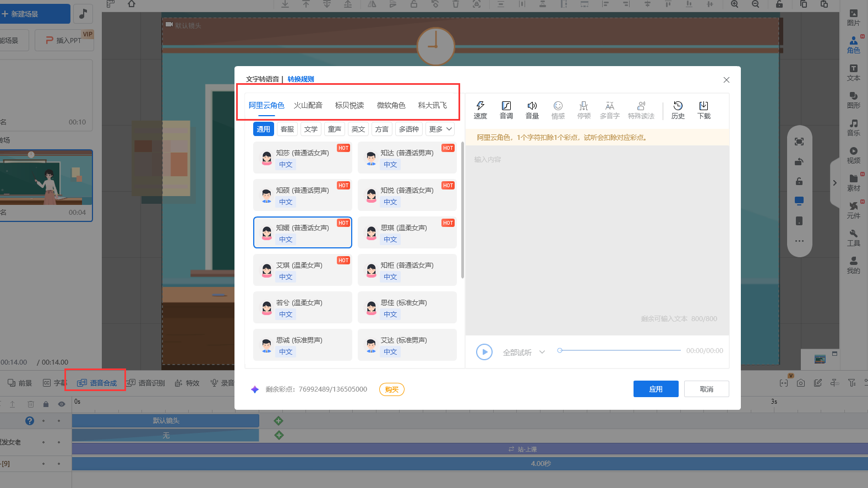This screenshot has width=868, height=488.
Task: Click the zoom out magnifier icon
Action: (755, 4)
